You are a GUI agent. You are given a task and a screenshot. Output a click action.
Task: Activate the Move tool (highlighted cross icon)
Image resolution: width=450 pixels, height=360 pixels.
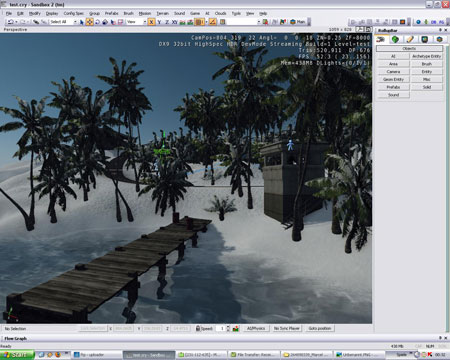point(89,22)
